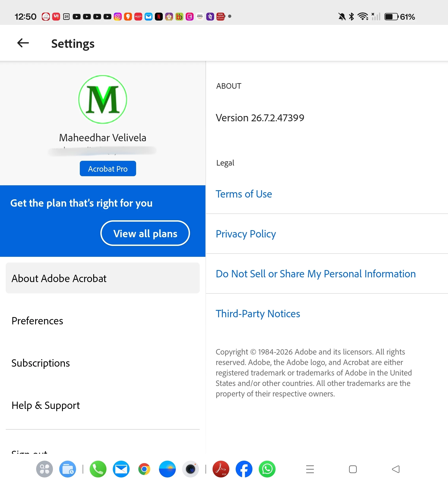Tap the back arrow beside Settings
This screenshot has width=448, height=482.
point(23,43)
